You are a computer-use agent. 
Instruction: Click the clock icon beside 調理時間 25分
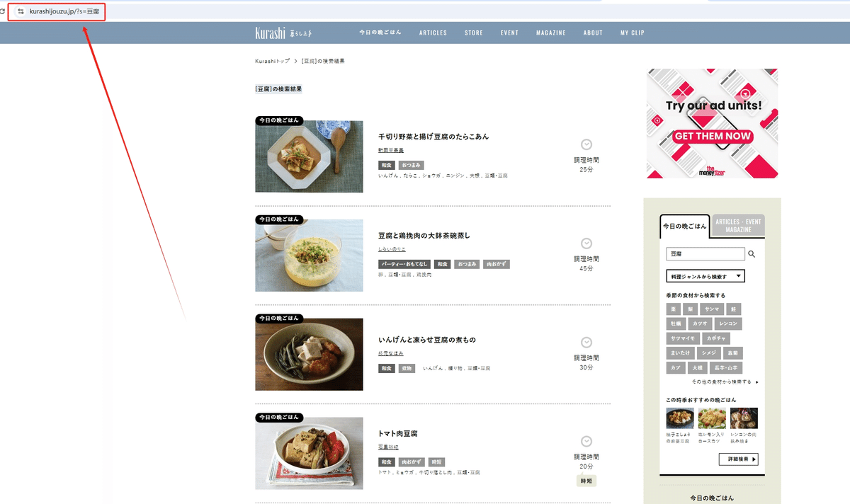click(x=586, y=144)
